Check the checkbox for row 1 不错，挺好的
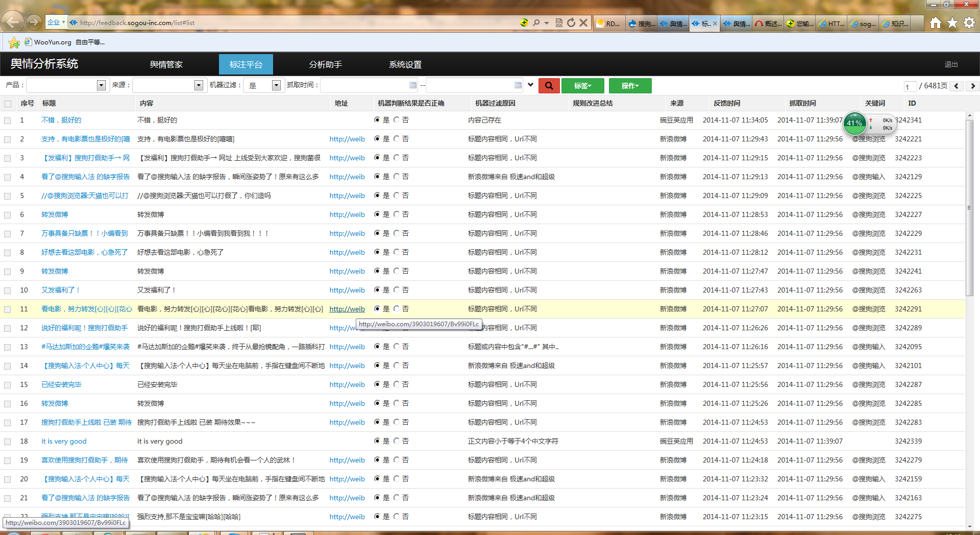This screenshot has width=980, height=535. pos(7,120)
